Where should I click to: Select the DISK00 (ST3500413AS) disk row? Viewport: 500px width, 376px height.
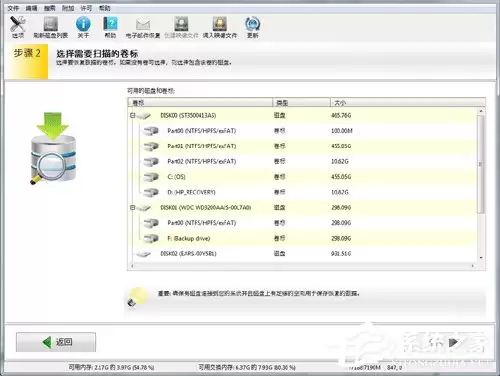pyautogui.click(x=302, y=115)
